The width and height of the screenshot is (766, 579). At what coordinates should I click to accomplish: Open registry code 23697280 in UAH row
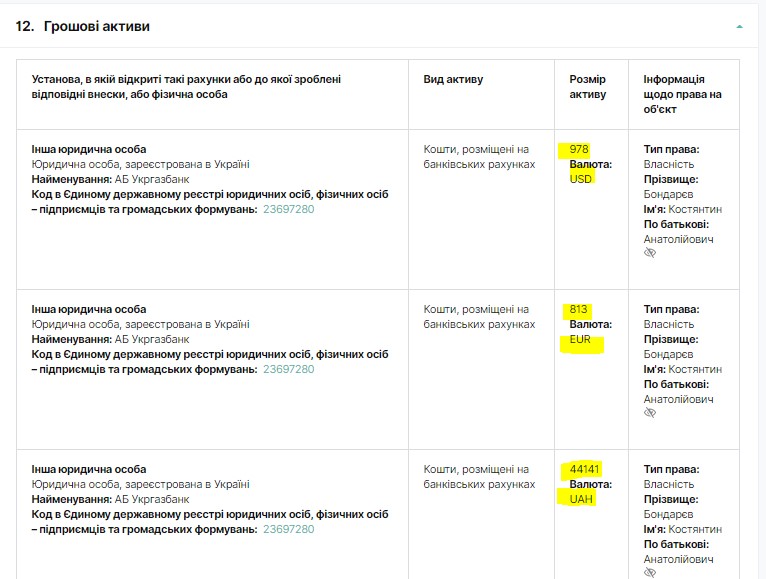288,530
